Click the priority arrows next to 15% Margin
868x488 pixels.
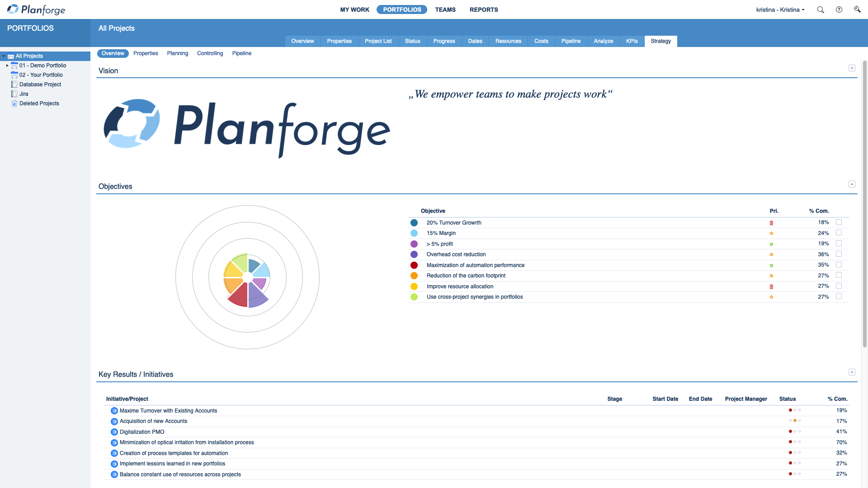(x=771, y=233)
